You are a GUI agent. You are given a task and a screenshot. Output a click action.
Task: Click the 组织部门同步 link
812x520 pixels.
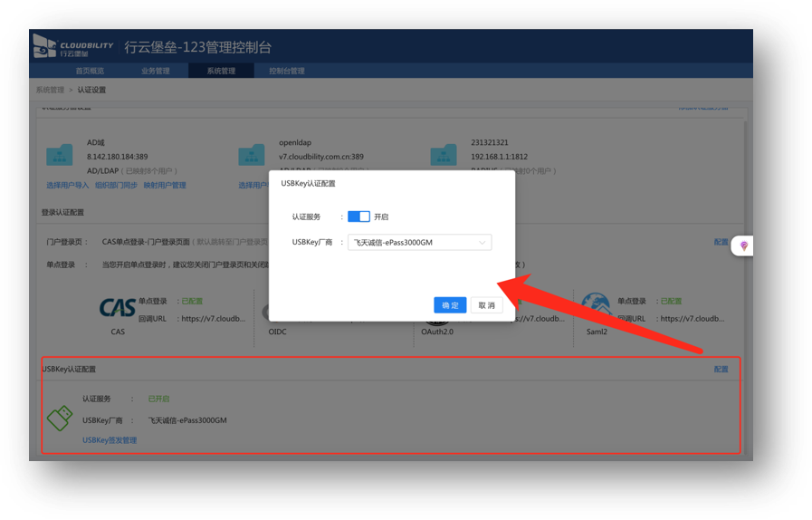coord(116,186)
